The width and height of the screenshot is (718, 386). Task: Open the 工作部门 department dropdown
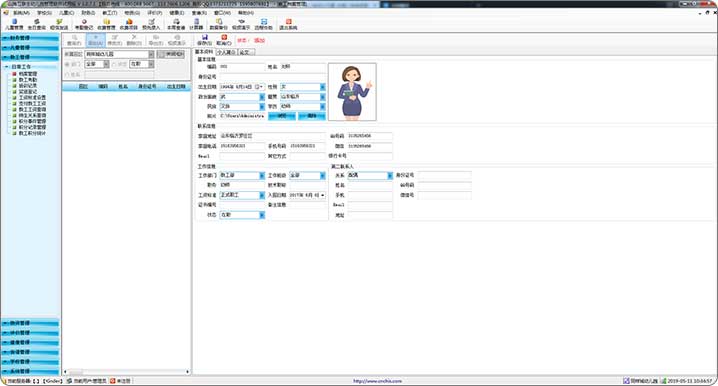[x=262, y=175]
